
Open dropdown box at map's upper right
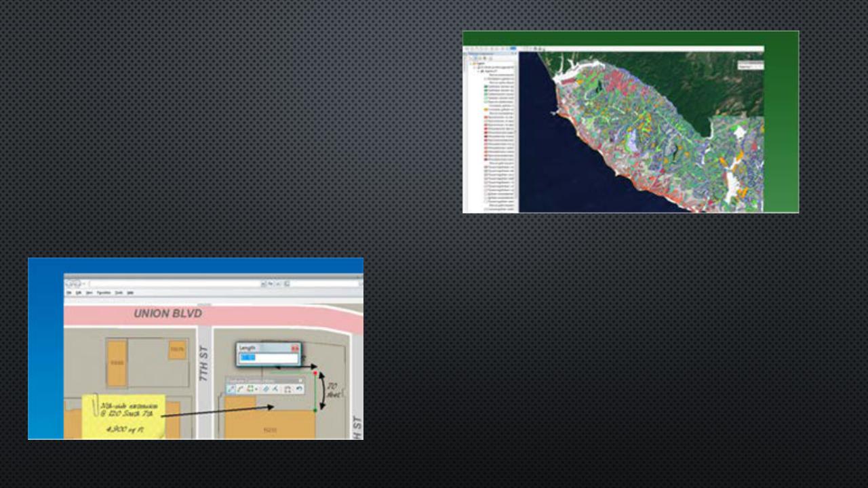pos(751,65)
